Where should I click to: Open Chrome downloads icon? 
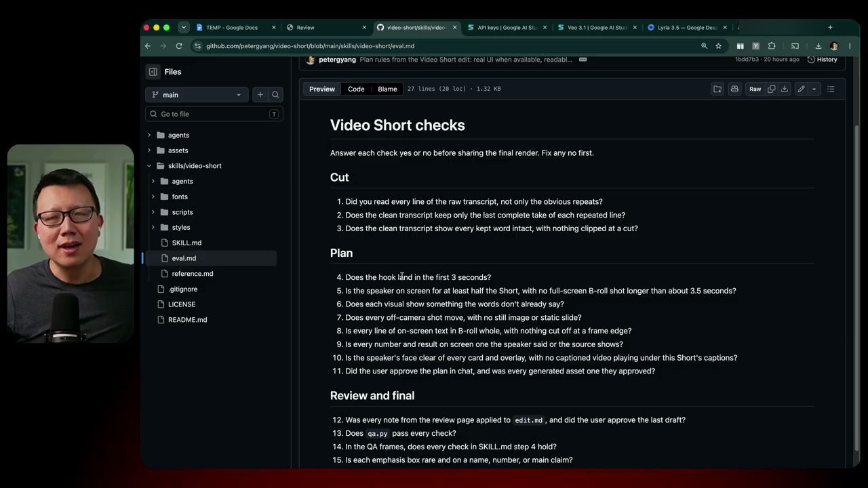pos(818,46)
